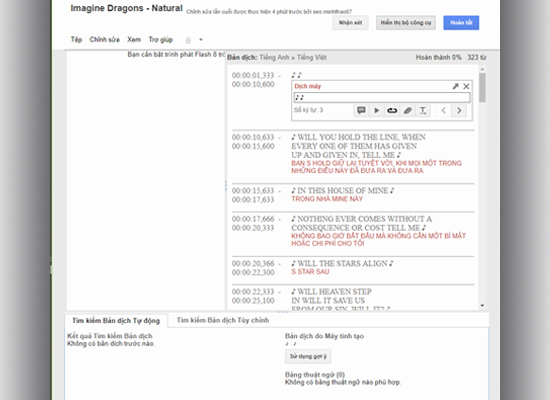Click the TRONG NHÀ MINE NÀY translation

click(327, 199)
